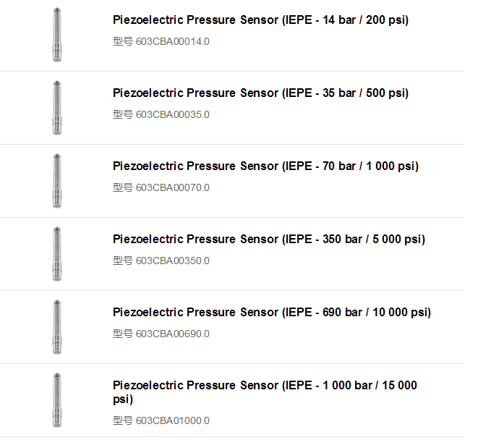Select model number 603CBA00350.0
Image resolution: width=504 pixels, height=440 pixels.
173,261
